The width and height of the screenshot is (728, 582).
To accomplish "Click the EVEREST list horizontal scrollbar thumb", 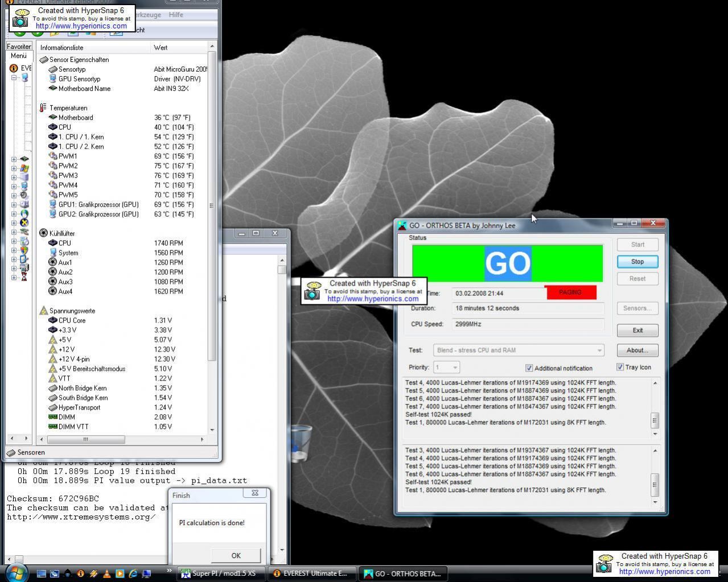I will pyautogui.click(x=86, y=439).
